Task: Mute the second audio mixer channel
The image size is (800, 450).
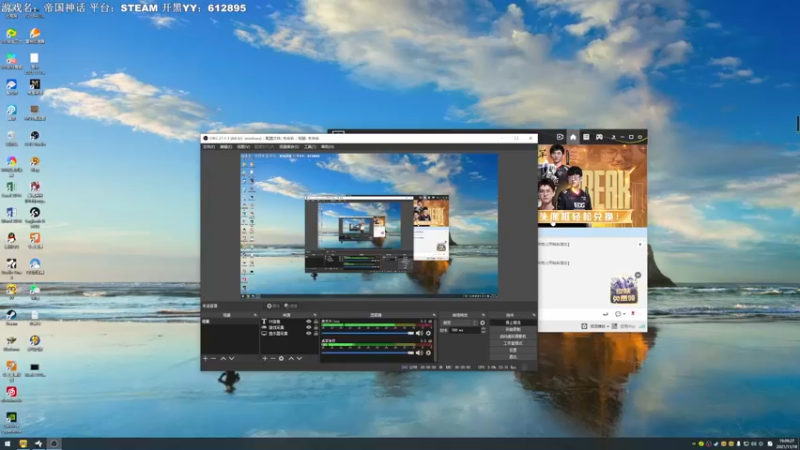Action: (419, 353)
